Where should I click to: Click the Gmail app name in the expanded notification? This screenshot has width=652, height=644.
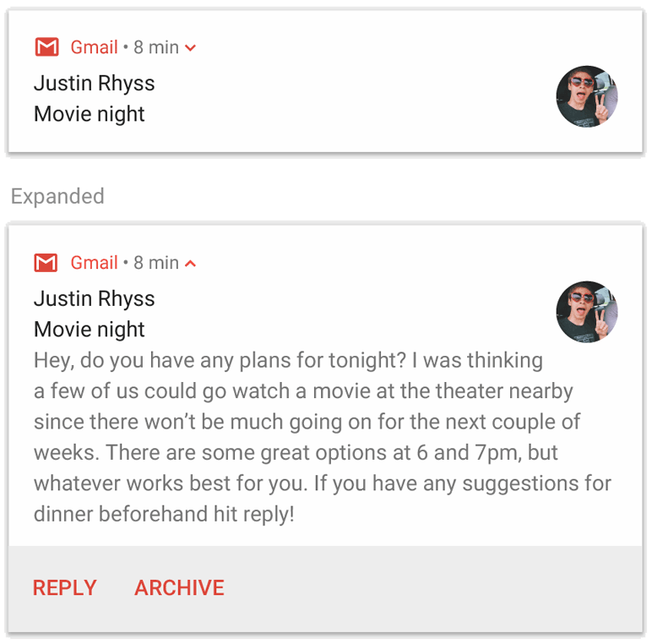click(94, 263)
